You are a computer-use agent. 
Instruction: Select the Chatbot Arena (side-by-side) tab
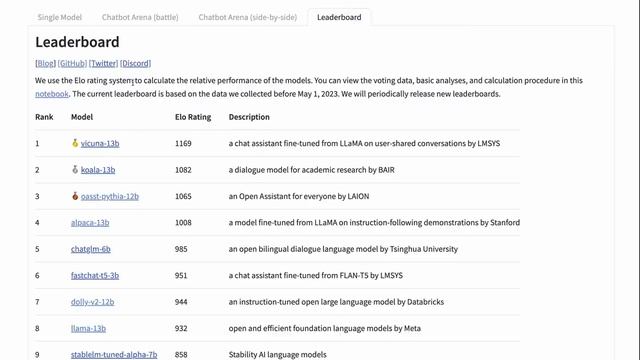point(248,17)
